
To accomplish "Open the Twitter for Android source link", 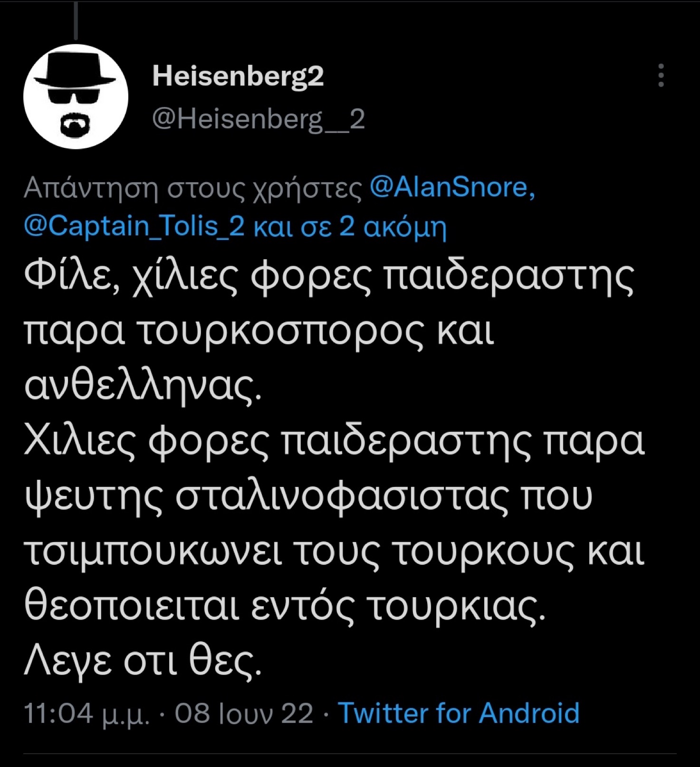I will click(x=459, y=713).
